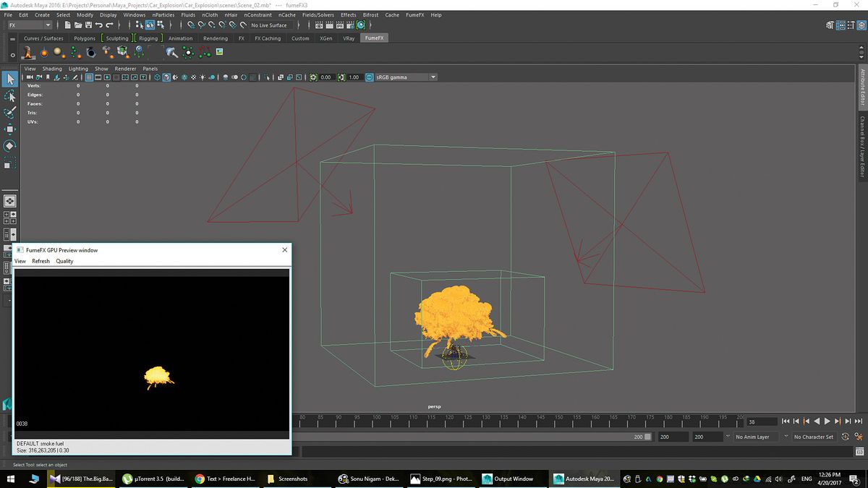The height and width of the screenshot is (488, 868).
Task: Toggle Snap to Grids magnet
Action: tap(191, 24)
